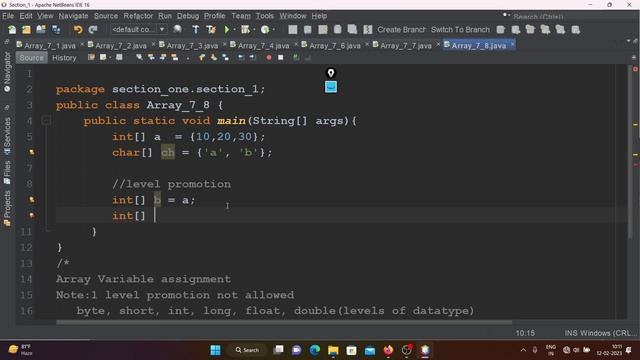The width and height of the screenshot is (640, 360).
Task: Click the Redo arrow icon
Action: coord(93,29)
